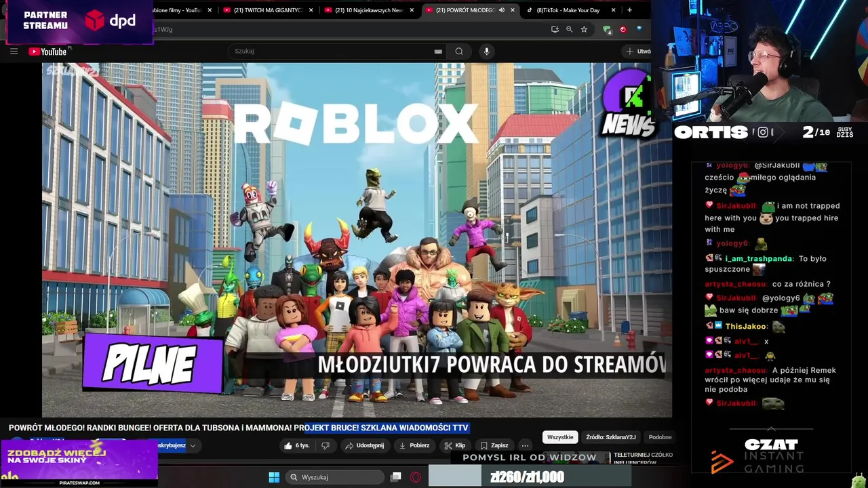Open the Opera browser taskbar icon
Screen dimensions: 868x488
(x=415, y=477)
